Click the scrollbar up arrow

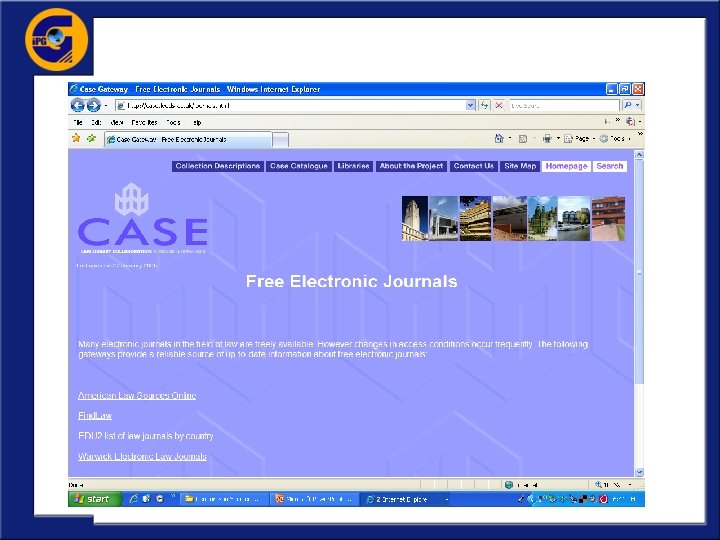point(639,155)
